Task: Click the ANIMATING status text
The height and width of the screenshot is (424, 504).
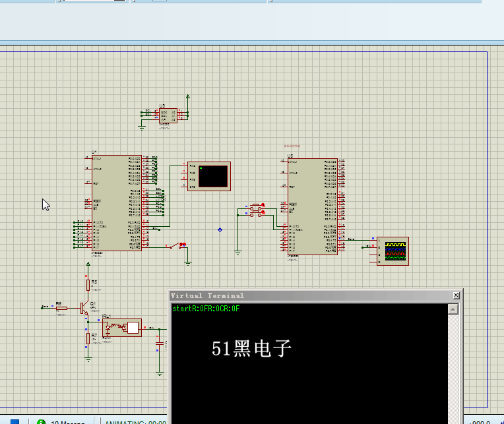Action: point(135,422)
